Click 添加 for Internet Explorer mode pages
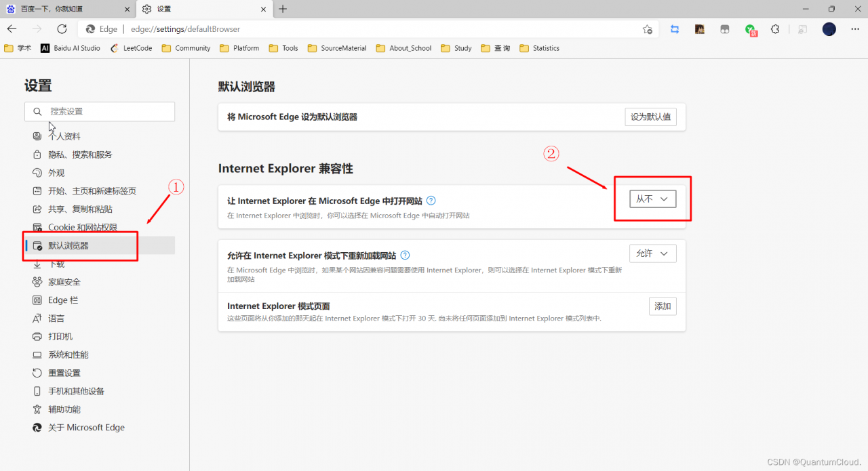 click(x=663, y=306)
